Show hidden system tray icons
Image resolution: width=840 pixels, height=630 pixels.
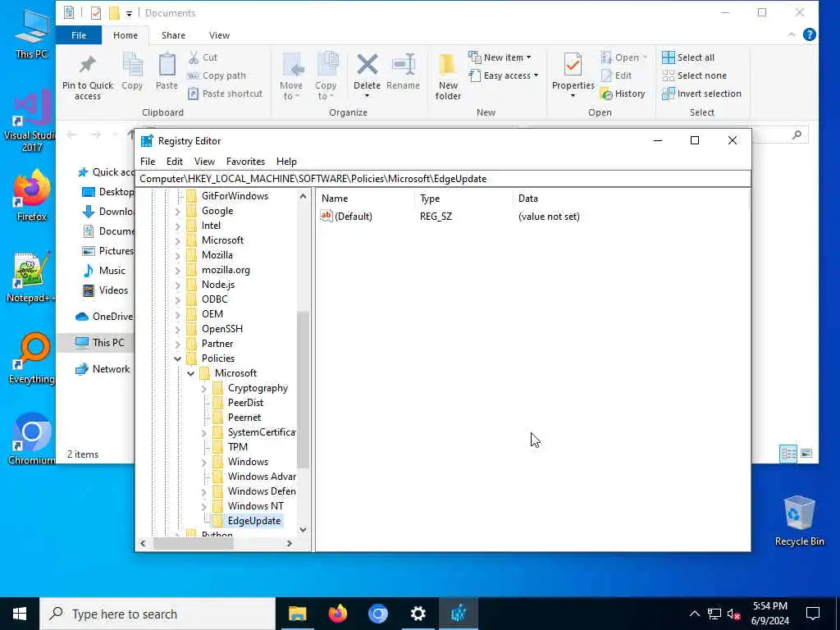click(694, 614)
